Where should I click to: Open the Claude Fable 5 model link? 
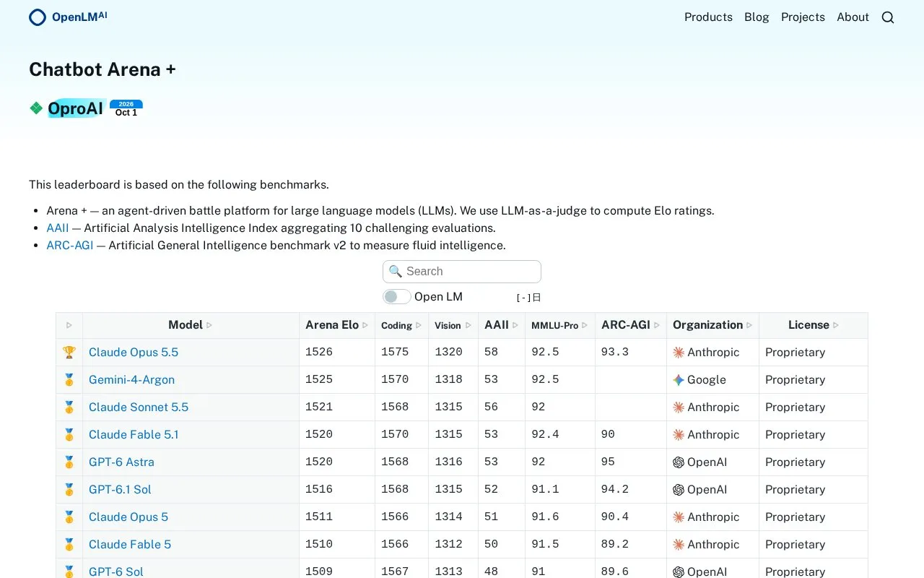click(x=130, y=545)
